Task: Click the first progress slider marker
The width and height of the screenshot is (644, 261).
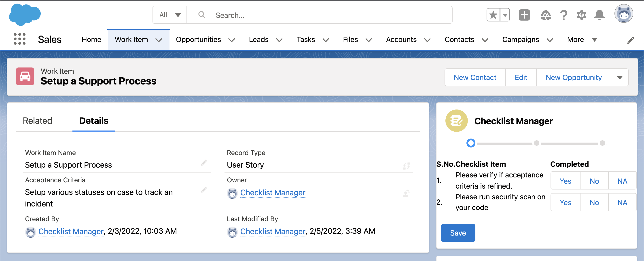Action: click(x=471, y=143)
